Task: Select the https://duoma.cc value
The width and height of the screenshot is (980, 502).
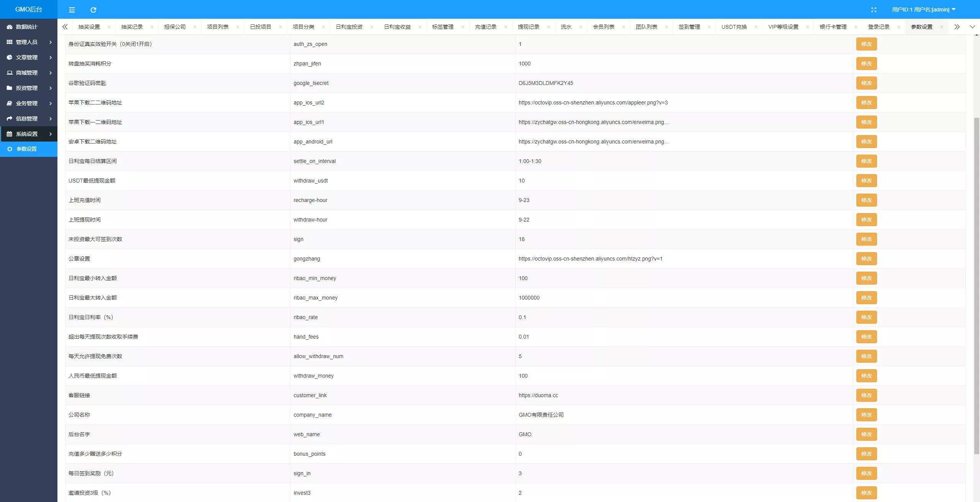Action: (x=538, y=395)
